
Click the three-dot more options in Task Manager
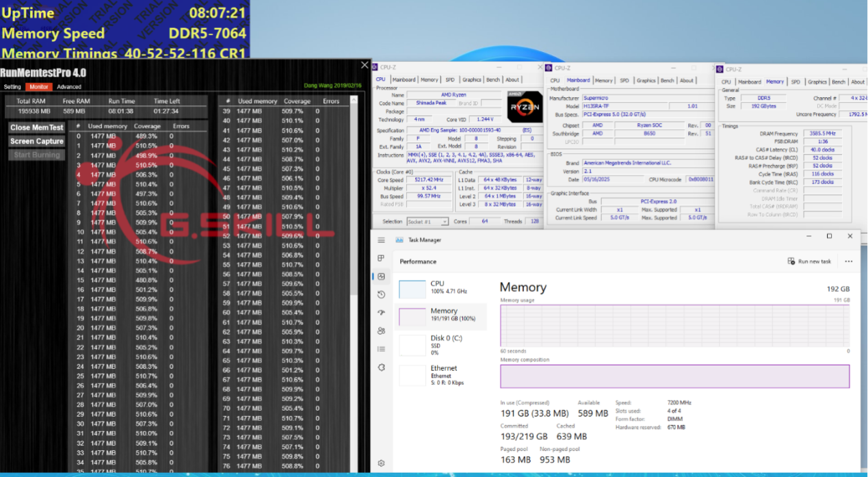click(848, 261)
